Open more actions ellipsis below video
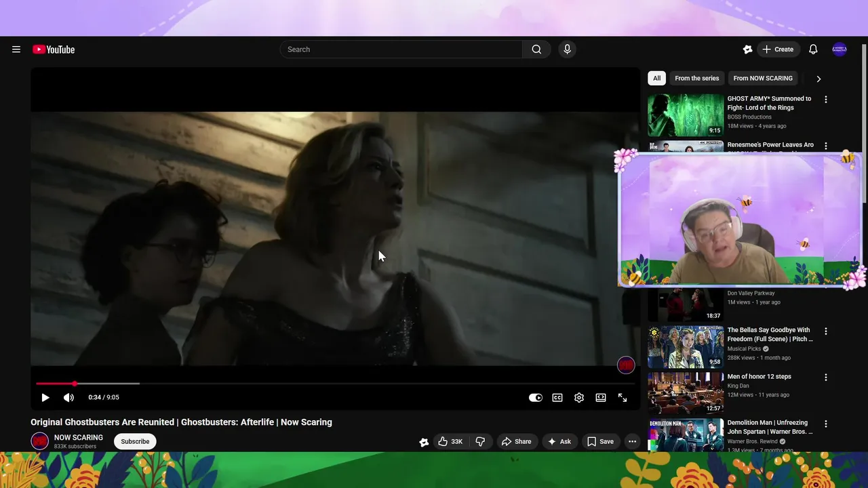The height and width of the screenshot is (488, 868). tap(632, 441)
